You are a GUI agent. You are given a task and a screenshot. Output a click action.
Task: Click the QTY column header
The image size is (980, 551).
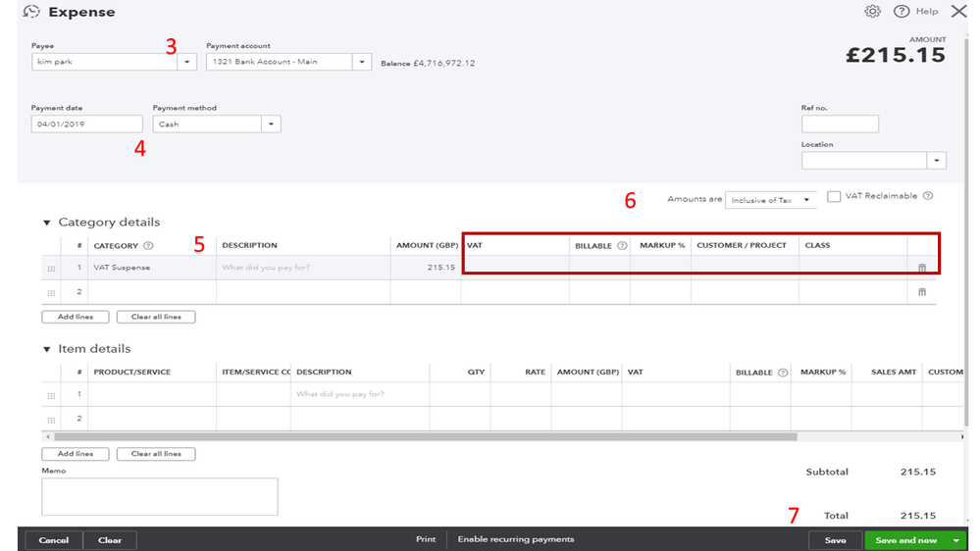click(x=476, y=373)
